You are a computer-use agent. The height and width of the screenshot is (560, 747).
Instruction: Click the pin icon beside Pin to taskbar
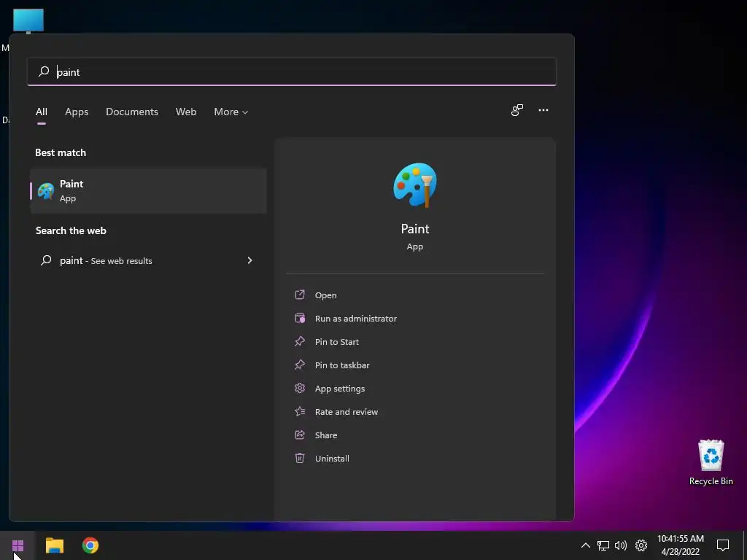[300, 365]
